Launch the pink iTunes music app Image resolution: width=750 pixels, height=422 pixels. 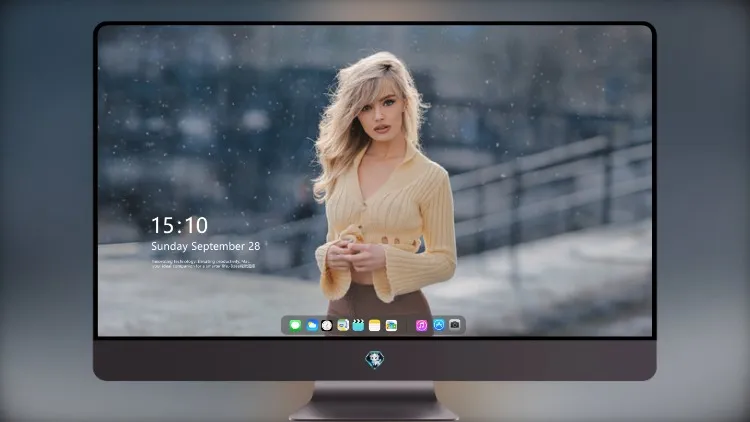(x=421, y=326)
